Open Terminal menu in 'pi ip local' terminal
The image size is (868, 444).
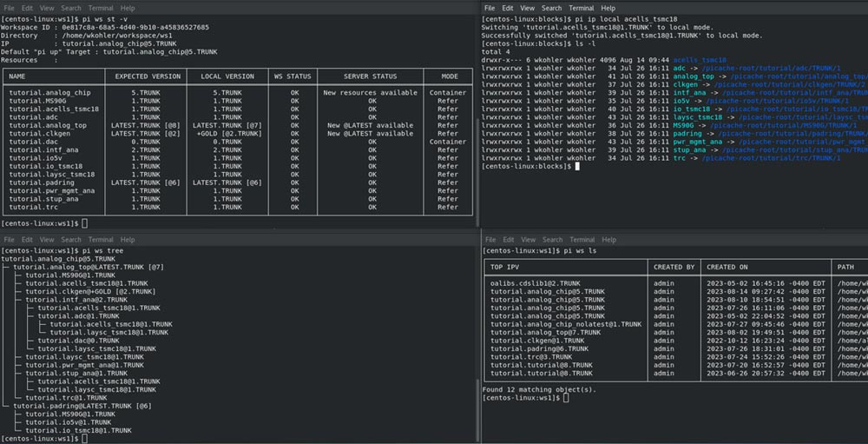pos(582,9)
